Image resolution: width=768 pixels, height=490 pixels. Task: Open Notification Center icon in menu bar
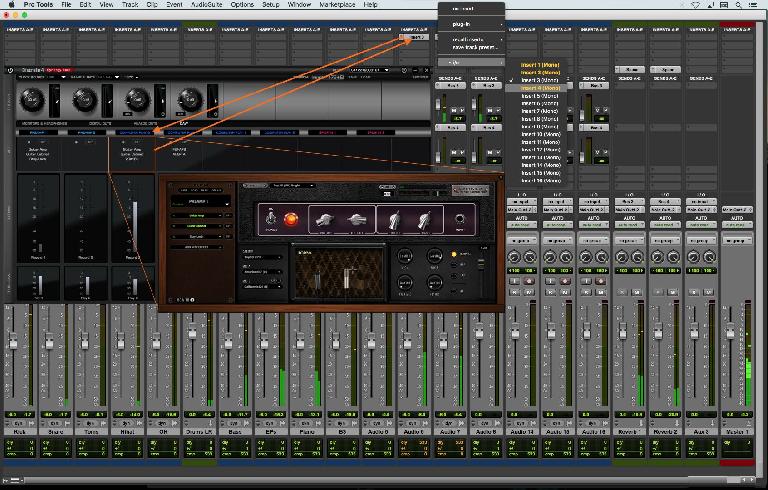pos(753,5)
